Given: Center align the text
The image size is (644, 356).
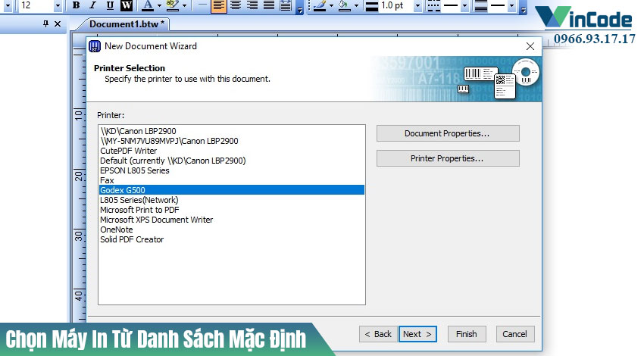Looking at the screenshot, I should coord(236,5).
